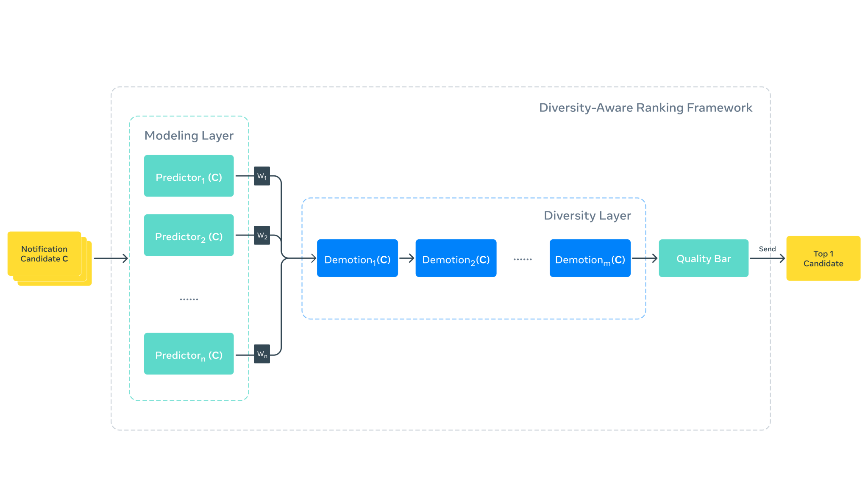Image resolution: width=868 pixels, height=488 pixels.
Task: Select the Demotion 2 (C) box
Action: tap(456, 258)
